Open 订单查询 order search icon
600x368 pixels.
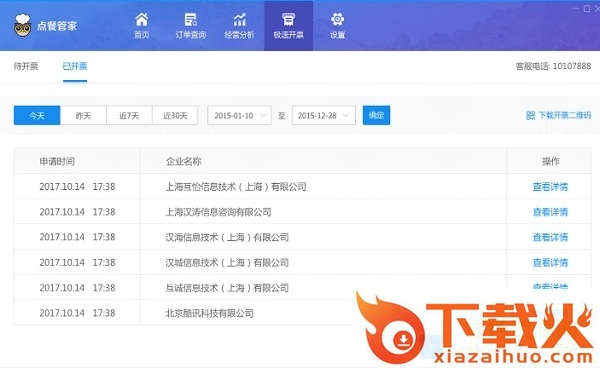click(x=191, y=20)
